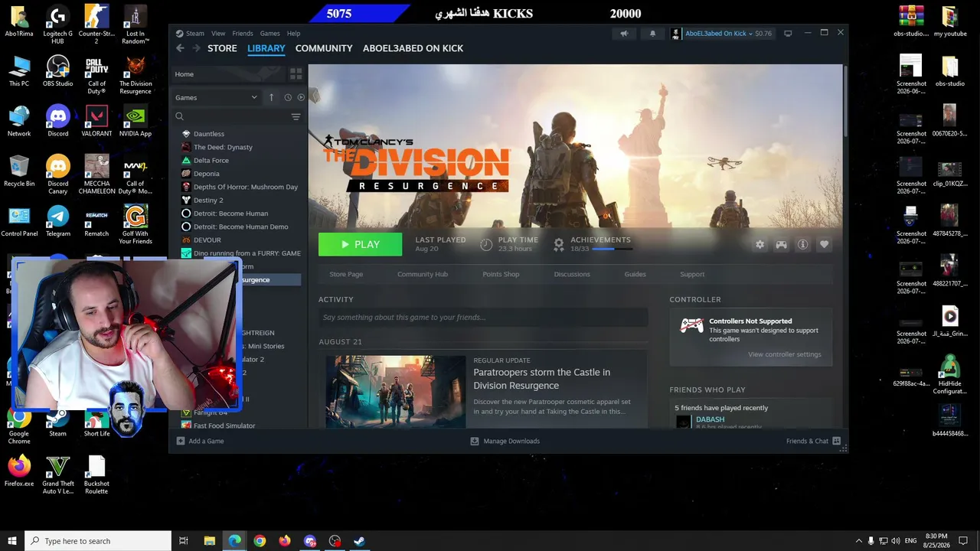980x551 pixels.
Task: Open the Help menu
Action: point(293,34)
